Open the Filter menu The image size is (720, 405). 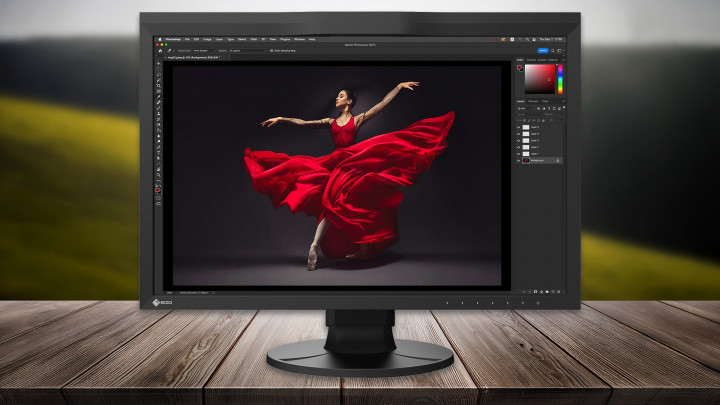(x=253, y=39)
